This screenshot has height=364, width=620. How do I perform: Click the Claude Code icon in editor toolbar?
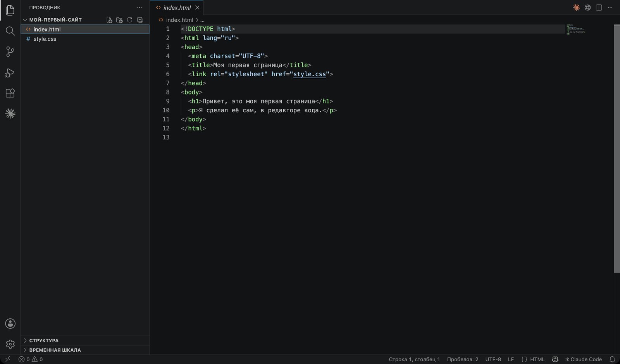click(x=577, y=7)
